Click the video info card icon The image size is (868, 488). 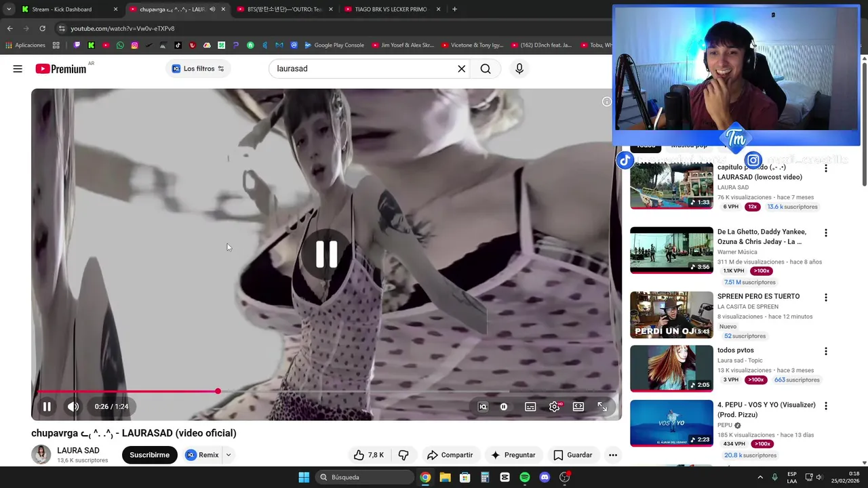pyautogui.click(x=606, y=102)
